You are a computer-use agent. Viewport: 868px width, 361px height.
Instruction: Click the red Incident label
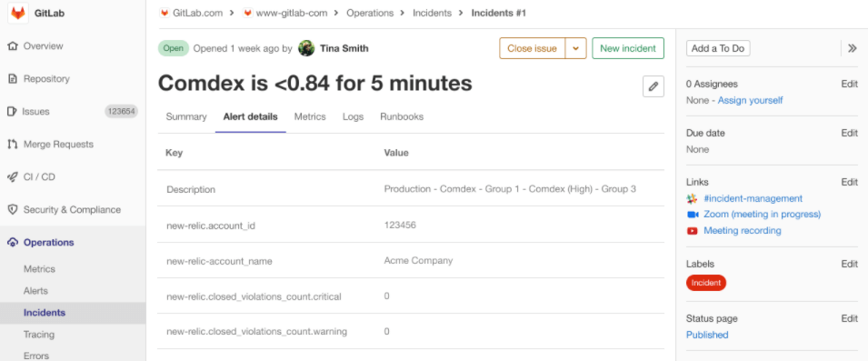pyautogui.click(x=706, y=283)
